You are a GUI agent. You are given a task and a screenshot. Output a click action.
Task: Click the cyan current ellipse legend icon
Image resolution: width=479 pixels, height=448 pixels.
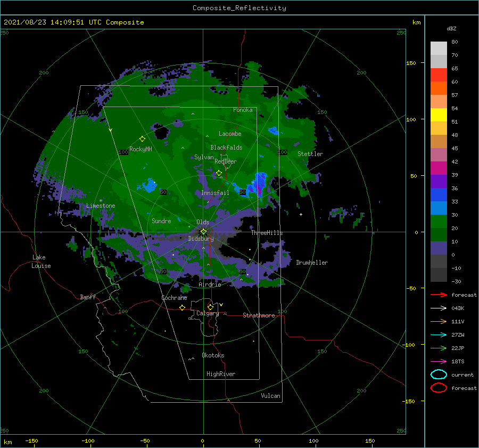pyautogui.click(x=439, y=374)
